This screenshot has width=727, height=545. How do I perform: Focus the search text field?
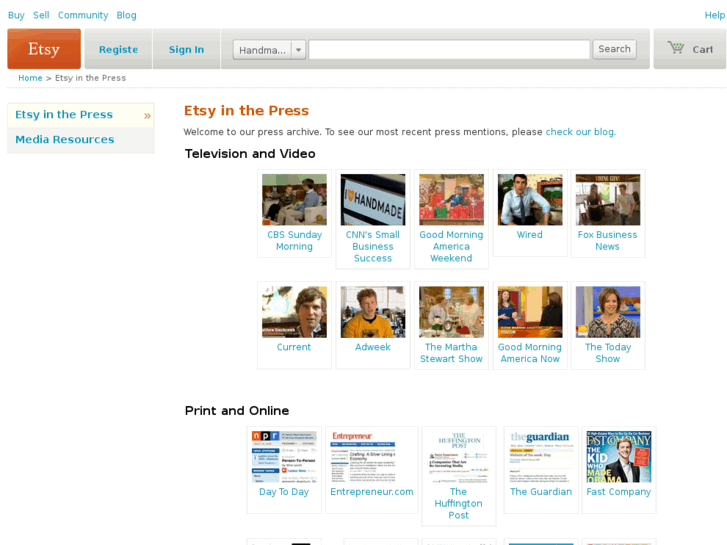pos(449,49)
